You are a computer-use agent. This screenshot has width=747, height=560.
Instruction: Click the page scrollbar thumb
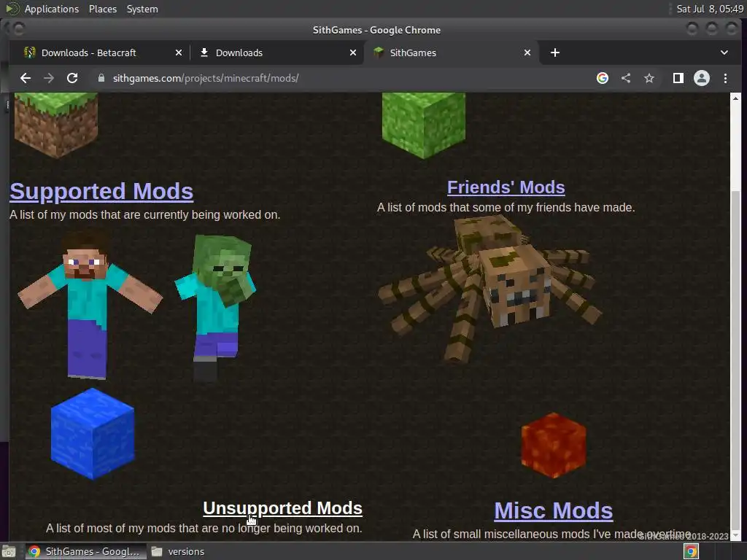click(735, 359)
